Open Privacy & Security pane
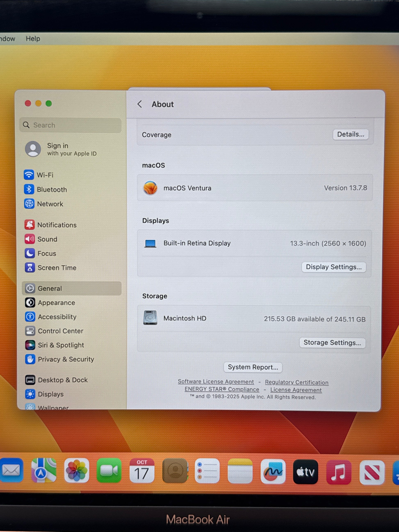The image size is (399, 532). coord(66,359)
